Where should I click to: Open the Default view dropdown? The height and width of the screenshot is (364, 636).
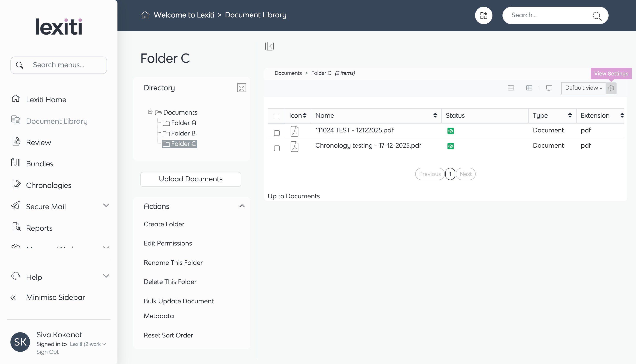(583, 88)
